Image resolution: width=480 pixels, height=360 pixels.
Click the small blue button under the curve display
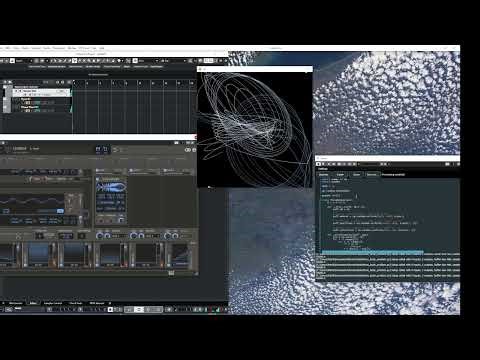click(x=60, y=211)
